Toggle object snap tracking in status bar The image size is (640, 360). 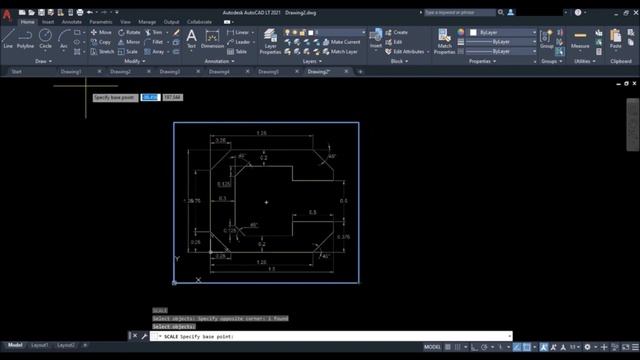click(x=517, y=347)
